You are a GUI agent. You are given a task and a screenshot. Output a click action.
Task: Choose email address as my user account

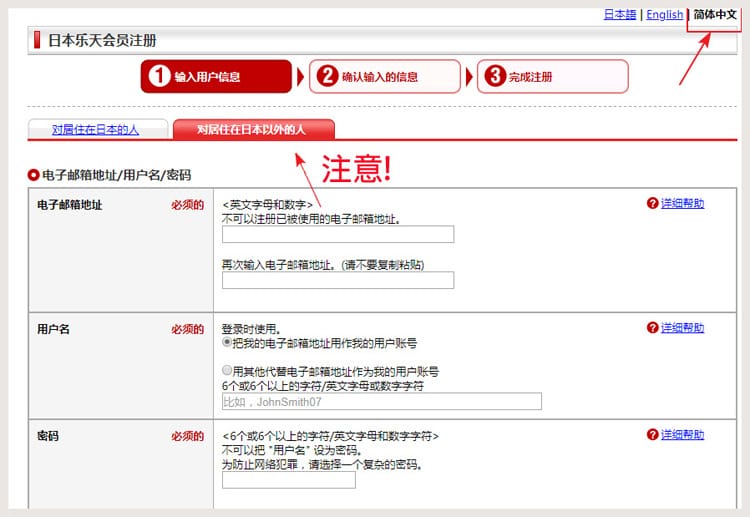(x=227, y=342)
